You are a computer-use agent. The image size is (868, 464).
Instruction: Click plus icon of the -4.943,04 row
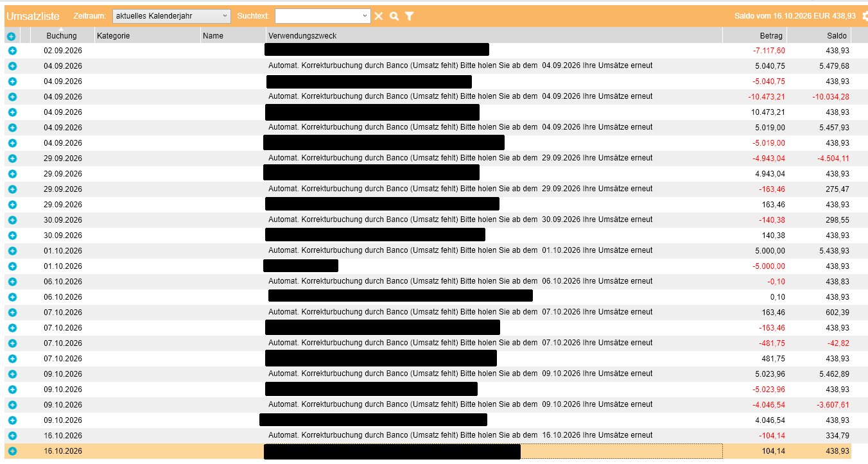coord(12,159)
